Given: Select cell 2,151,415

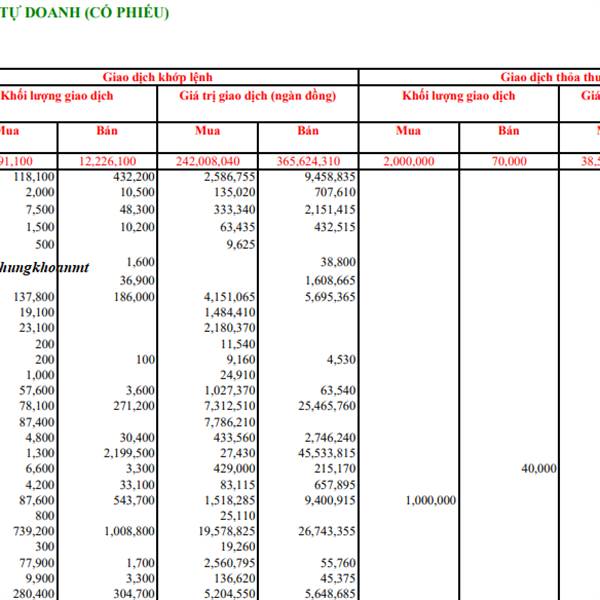Looking at the screenshot, I should pyautogui.click(x=330, y=210).
